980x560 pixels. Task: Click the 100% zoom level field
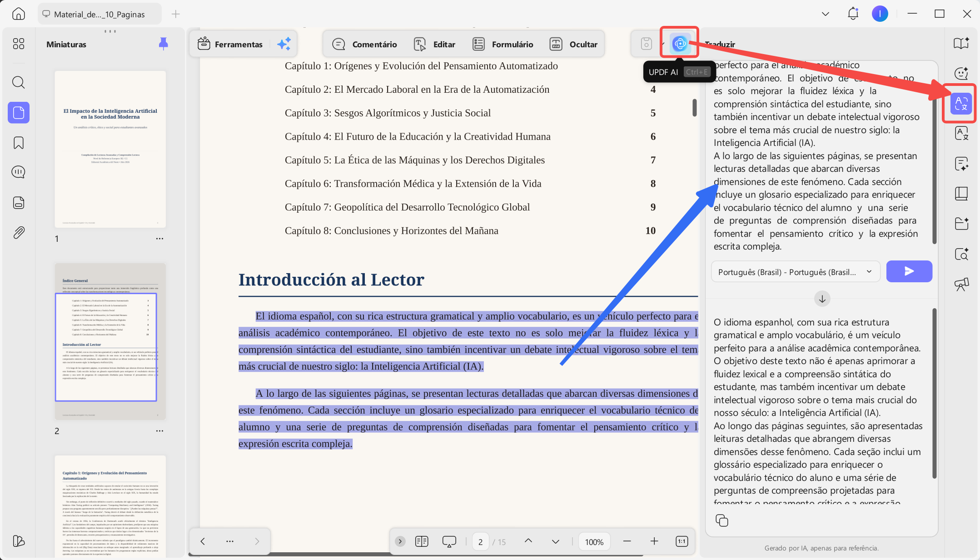tap(594, 541)
